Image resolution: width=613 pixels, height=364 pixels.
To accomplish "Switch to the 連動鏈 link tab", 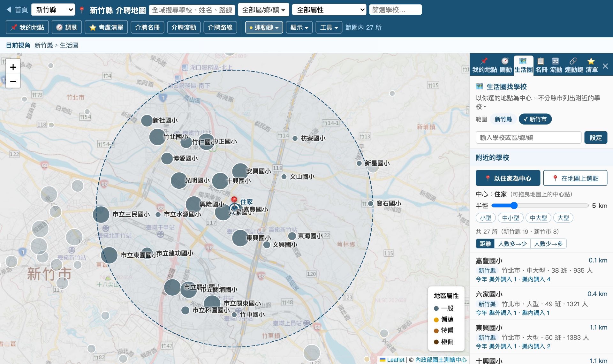I will [574, 65].
